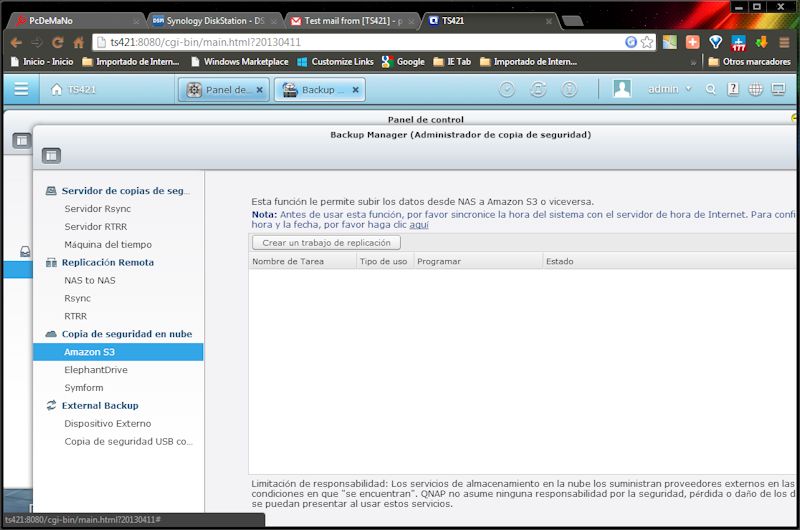Open desktop preferences monitor icon
Viewport: 800px width, 530px height.
[778, 89]
